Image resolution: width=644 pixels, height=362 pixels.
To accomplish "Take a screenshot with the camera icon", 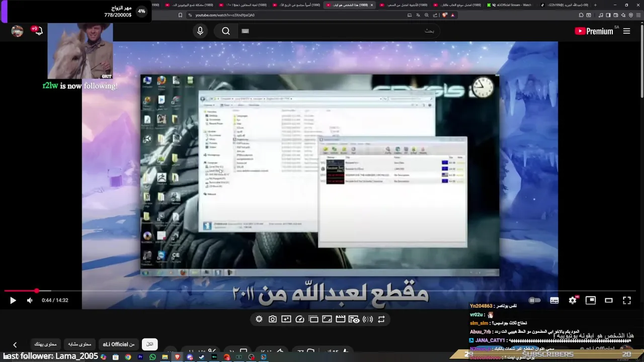I will [273, 319].
